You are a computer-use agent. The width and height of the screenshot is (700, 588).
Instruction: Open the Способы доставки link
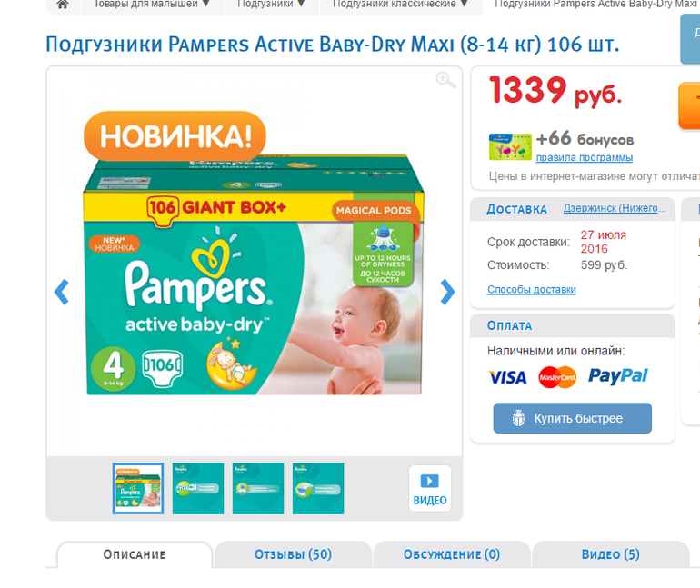pos(532,290)
